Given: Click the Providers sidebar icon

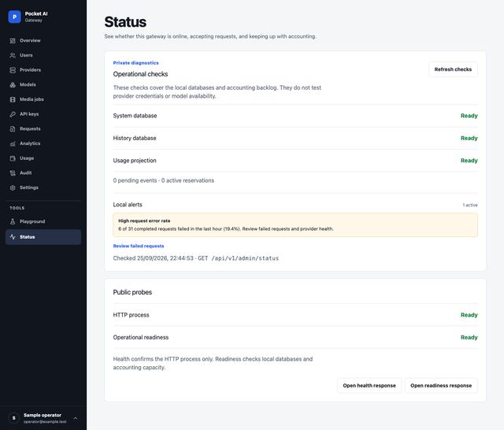Looking at the screenshot, I should [13, 70].
